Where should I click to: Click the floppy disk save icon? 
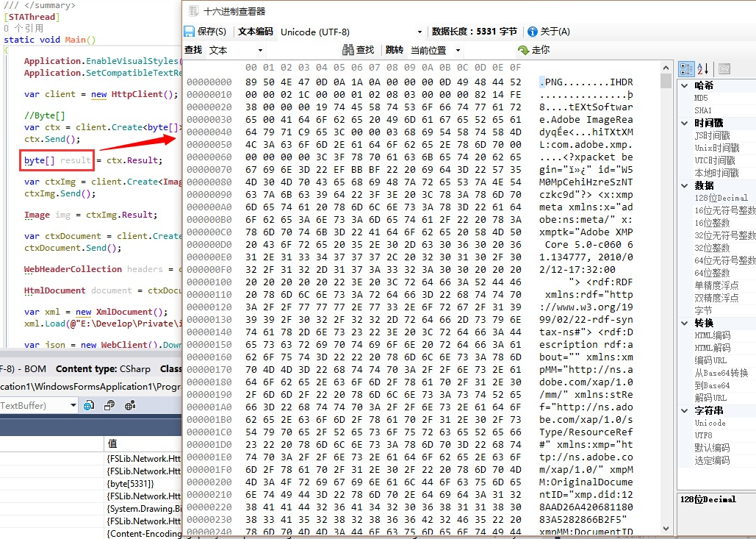click(190, 32)
